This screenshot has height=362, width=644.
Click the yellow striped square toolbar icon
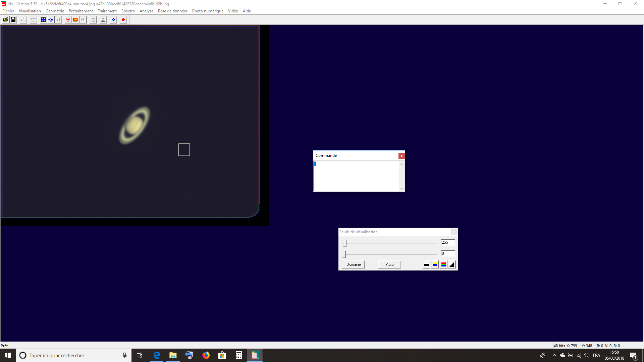point(75,20)
